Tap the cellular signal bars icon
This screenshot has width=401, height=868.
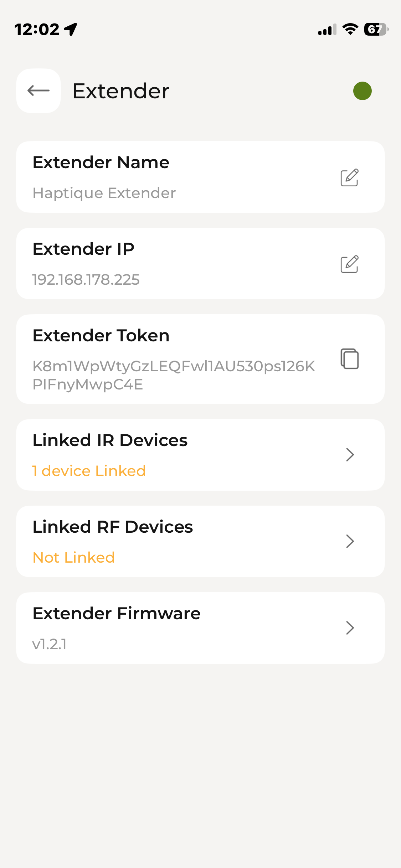[327, 30]
